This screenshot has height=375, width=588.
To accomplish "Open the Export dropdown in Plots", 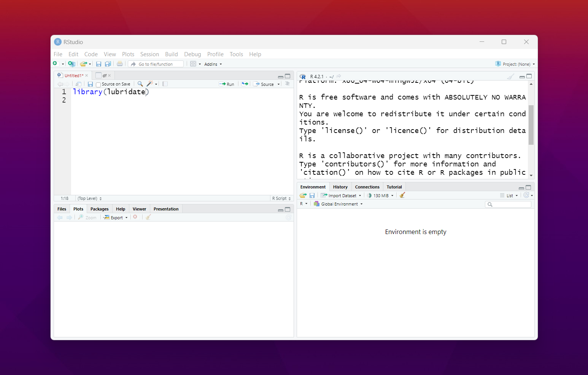I will [116, 217].
